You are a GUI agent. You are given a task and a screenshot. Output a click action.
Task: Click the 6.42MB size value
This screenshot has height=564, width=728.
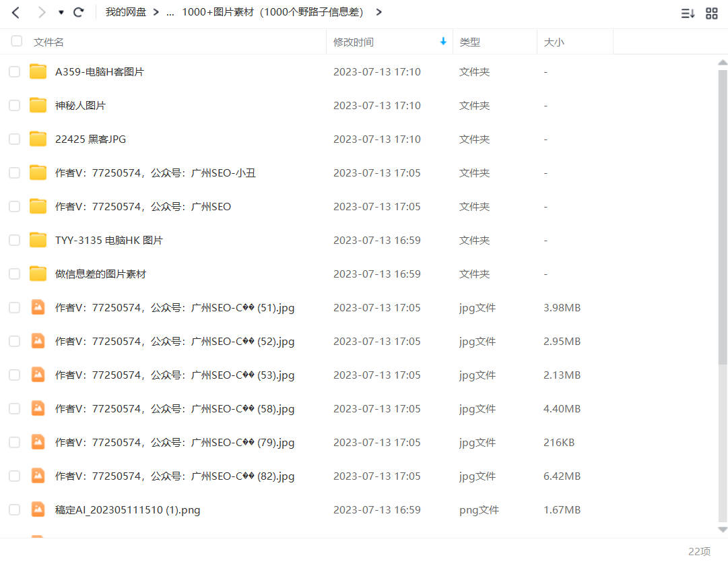pos(562,476)
